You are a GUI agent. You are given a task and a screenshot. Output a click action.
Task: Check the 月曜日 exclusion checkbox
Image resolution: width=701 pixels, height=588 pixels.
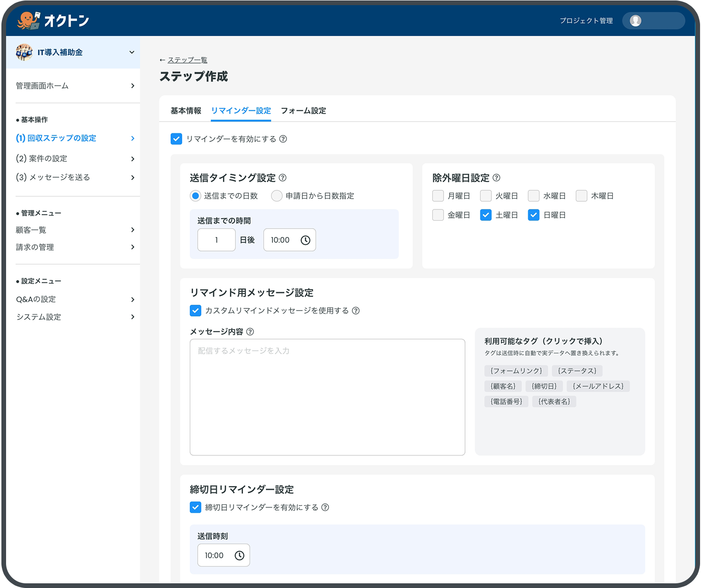438,196
